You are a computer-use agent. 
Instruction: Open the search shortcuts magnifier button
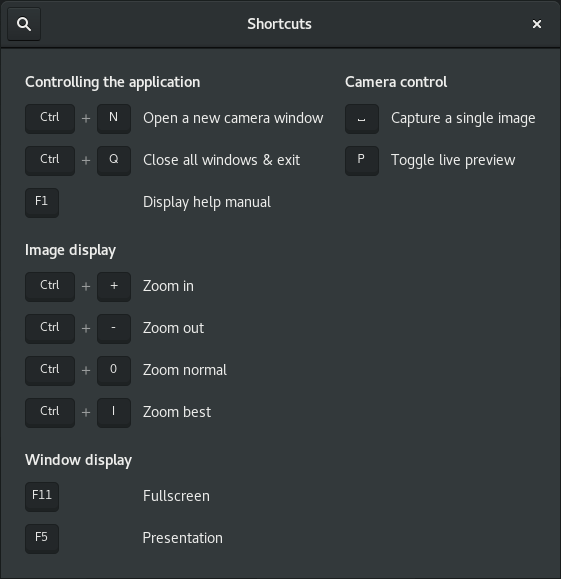[24, 24]
